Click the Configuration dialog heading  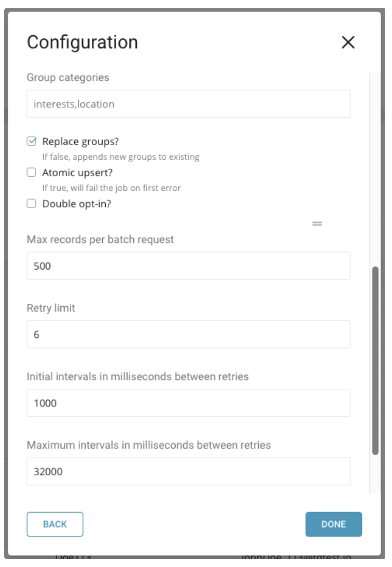[82, 42]
